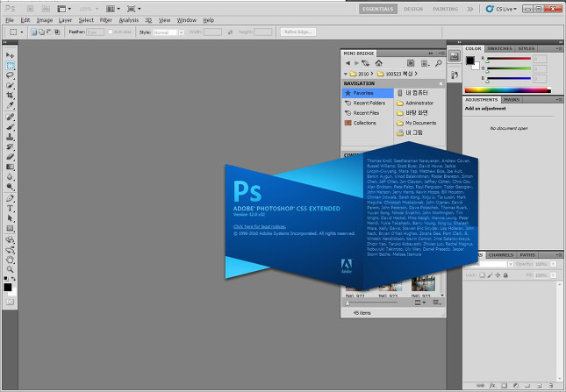The height and width of the screenshot is (392, 566).
Task: Select the Quick Selection tool
Action: pos(10,85)
